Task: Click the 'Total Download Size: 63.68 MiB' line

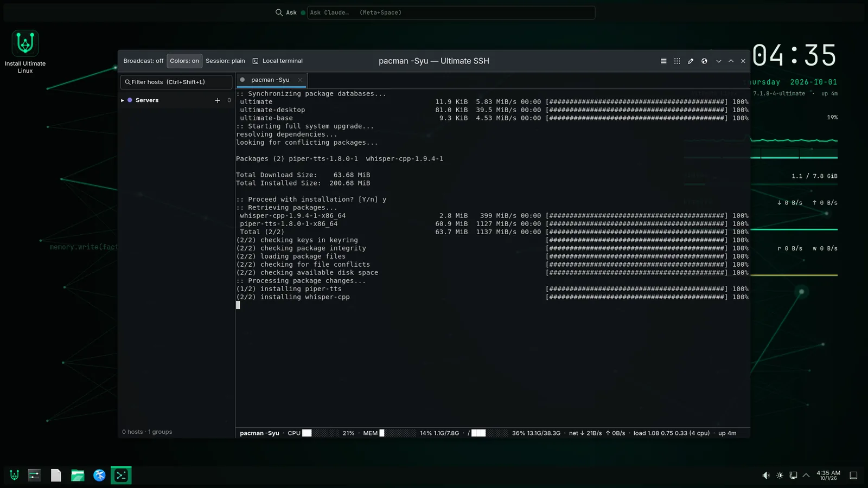Action: [303, 175]
